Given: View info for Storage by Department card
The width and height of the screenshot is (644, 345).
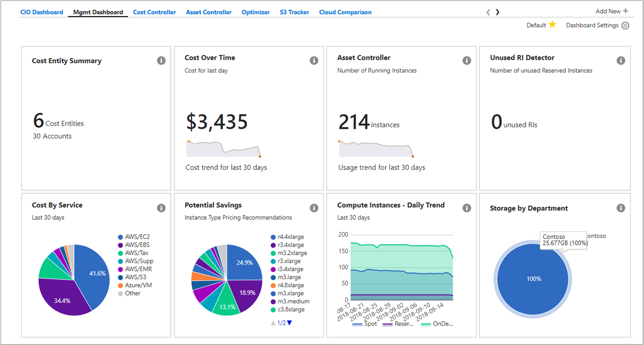Looking at the screenshot, I should [x=621, y=208].
